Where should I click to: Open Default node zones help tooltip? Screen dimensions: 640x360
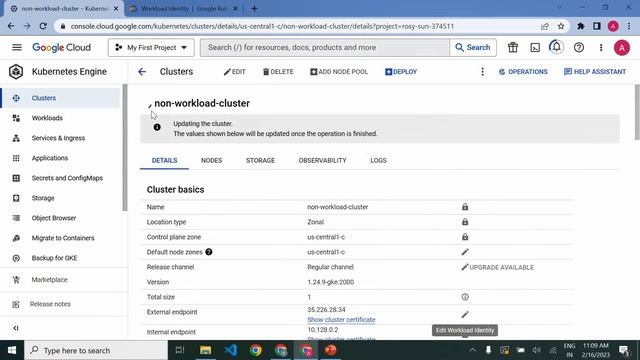[209, 252]
